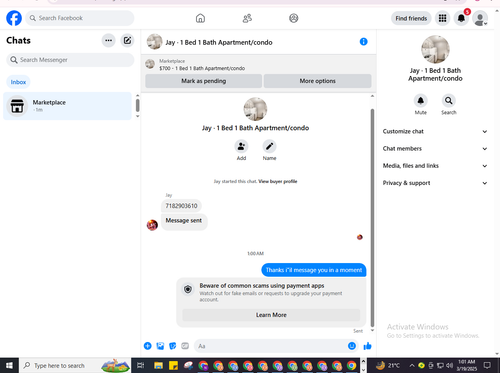Open the 21°C weather widget in taskbar
This screenshot has height=373, width=500.
(x=388, y=365)
